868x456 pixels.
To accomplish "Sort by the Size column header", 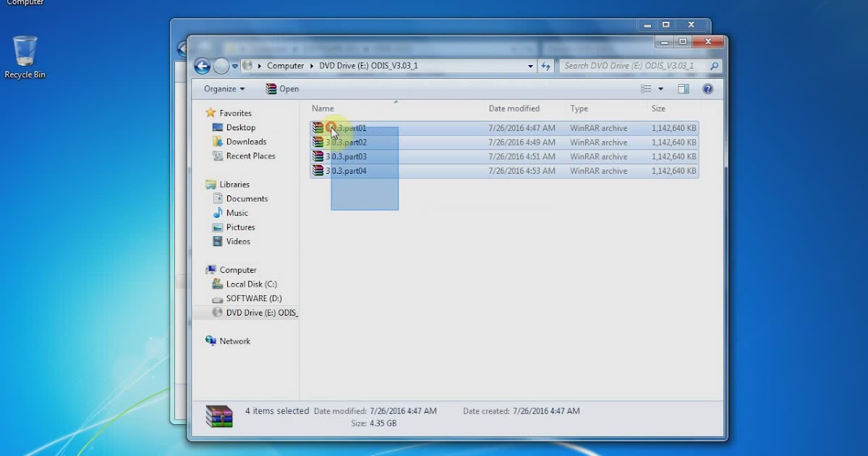I will [658, 109].
